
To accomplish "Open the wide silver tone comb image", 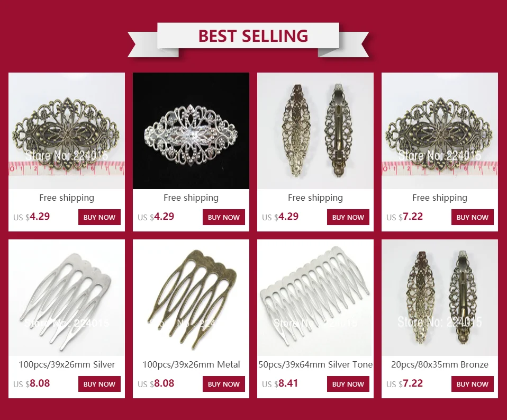I will pos(315,298).
